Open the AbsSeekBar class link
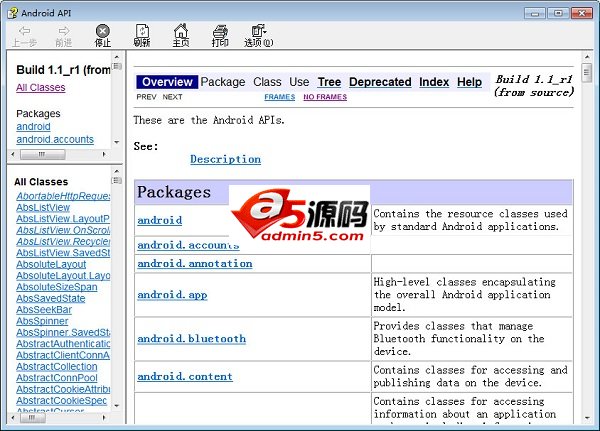Screen dimensions: 600x431 coord(44,310)
